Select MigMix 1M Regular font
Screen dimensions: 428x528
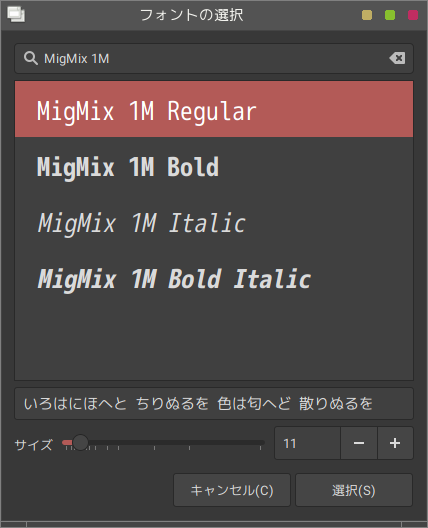click(x=214, y=109)
